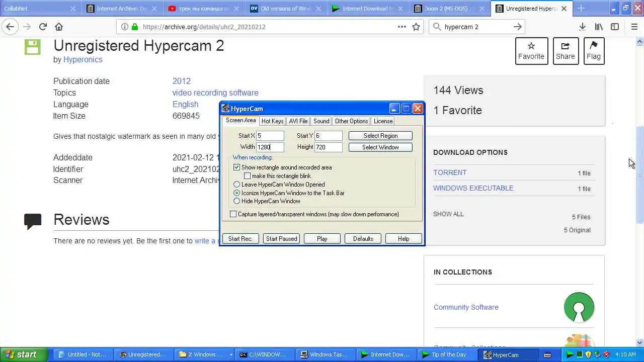Open video recording software topic link

pos(215,93)
